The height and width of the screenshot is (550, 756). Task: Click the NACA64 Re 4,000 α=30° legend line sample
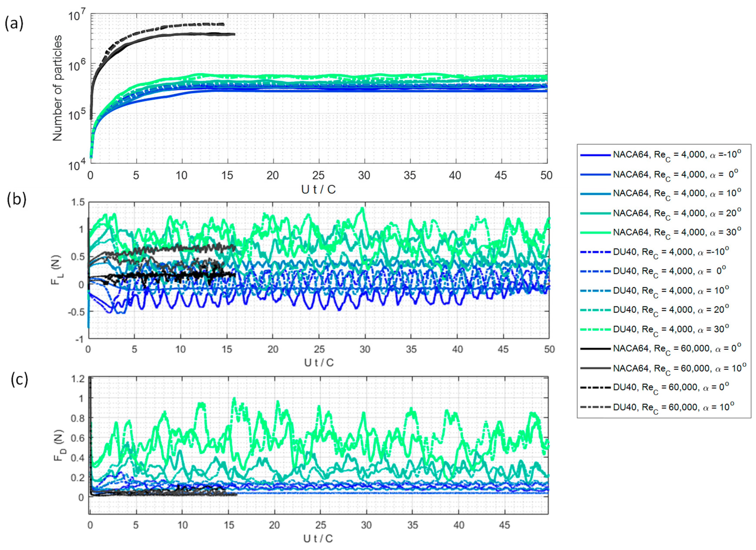[595, 232]
